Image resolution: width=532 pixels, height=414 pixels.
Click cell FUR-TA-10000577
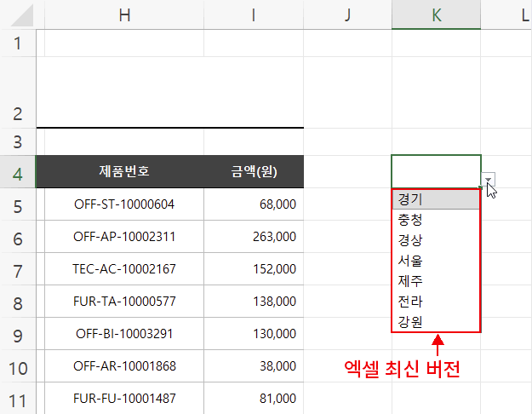point(124,301)
